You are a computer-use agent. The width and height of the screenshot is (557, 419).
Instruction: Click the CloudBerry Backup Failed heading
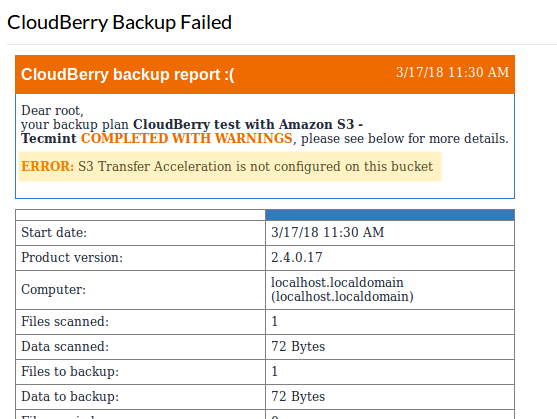[x=119, y=23]
